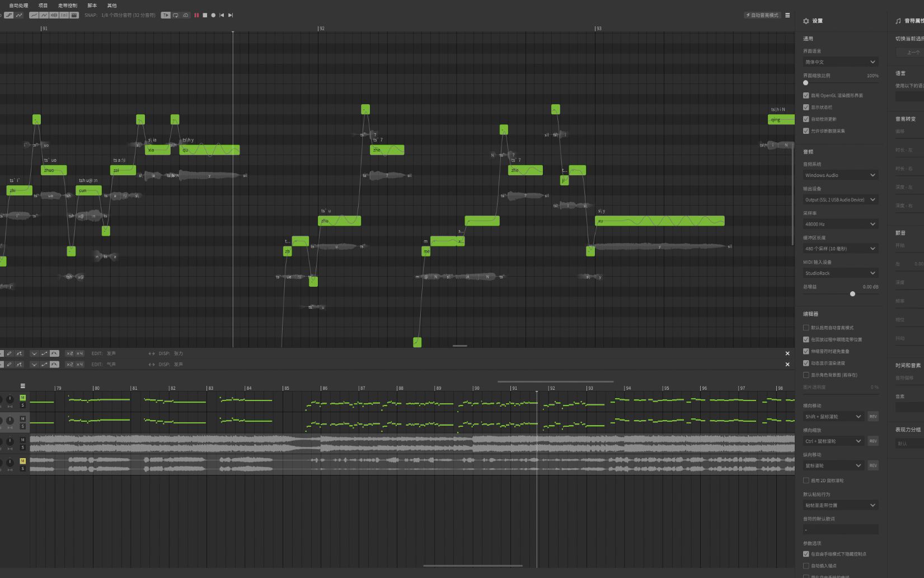Mute the second vocal track
This screenshot has height=578, width=924.
point(23,418)
